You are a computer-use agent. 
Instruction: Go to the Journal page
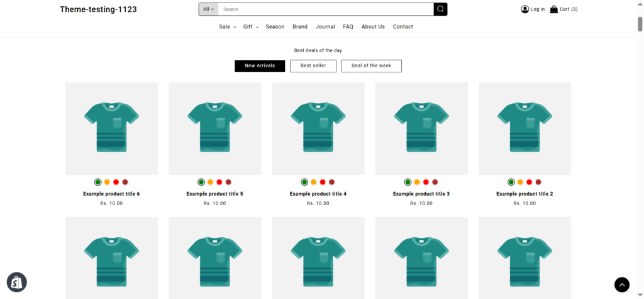click(x=325, y=26)
